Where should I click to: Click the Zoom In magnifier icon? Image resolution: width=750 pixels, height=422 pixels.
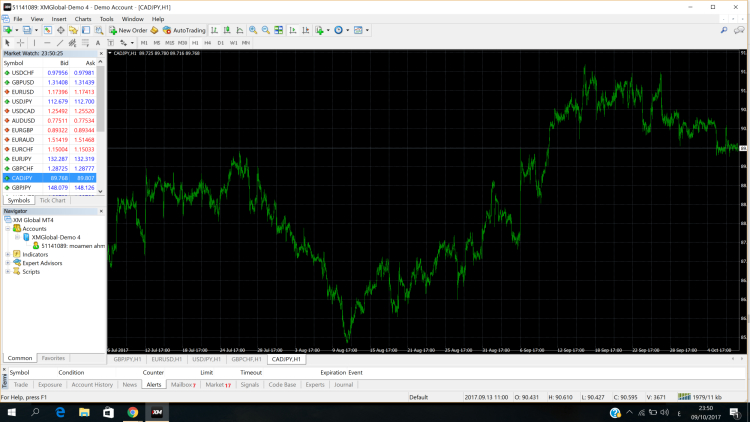pos(253,30)
